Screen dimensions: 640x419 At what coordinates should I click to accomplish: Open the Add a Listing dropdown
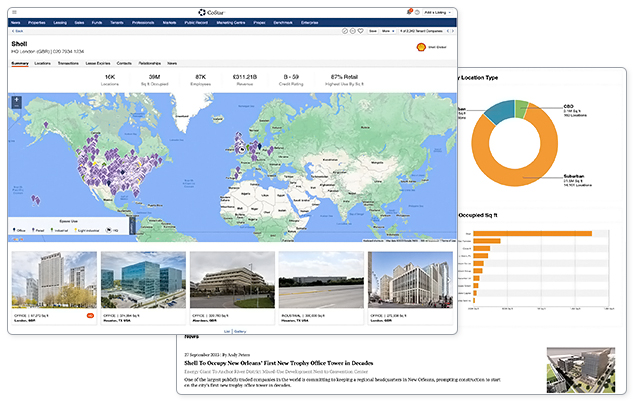coord(438,13)
